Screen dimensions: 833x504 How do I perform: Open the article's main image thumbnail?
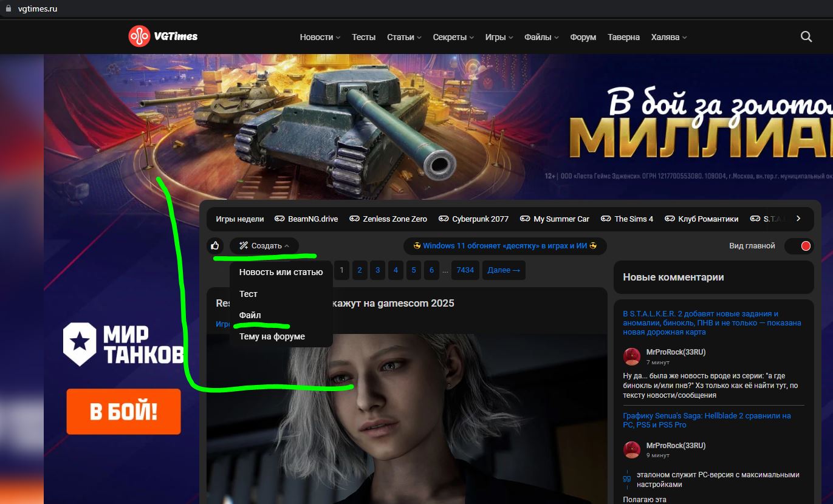pos(406,419)
